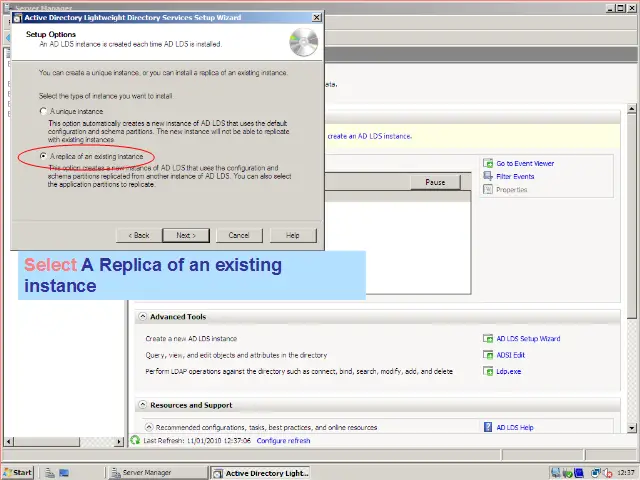Click the main pane scroll down arrow

[x=631, y=428]
